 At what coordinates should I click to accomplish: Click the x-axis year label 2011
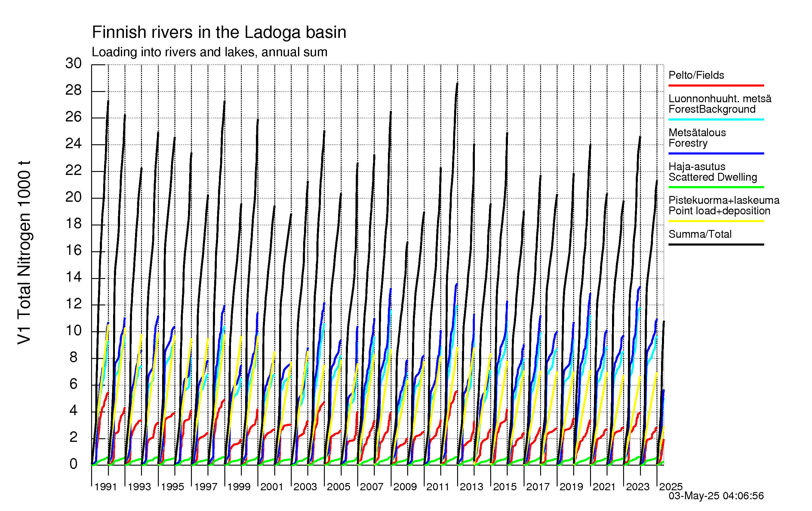(438, 487)
